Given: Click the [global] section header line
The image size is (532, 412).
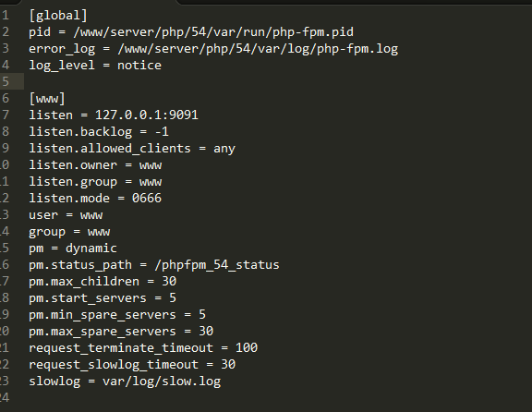Looking at the screenshot, I should (58, 16).
